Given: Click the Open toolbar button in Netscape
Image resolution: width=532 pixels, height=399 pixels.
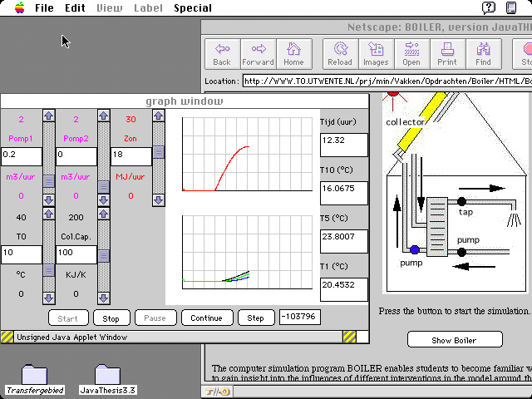Looking at the screenshot, I should [412, 54].
